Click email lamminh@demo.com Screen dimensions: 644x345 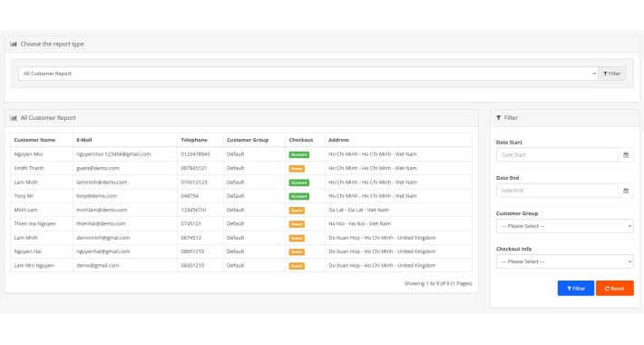[x=102, y=182]
